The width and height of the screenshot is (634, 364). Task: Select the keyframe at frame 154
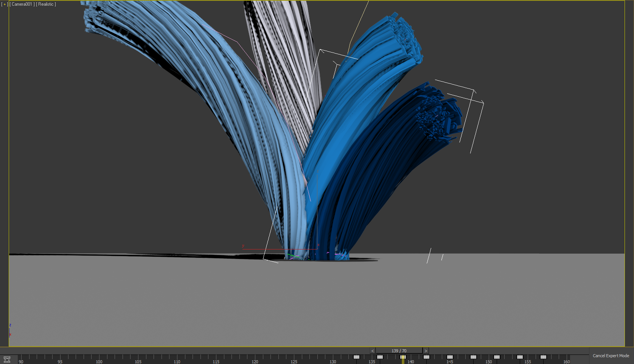point(520,357)
